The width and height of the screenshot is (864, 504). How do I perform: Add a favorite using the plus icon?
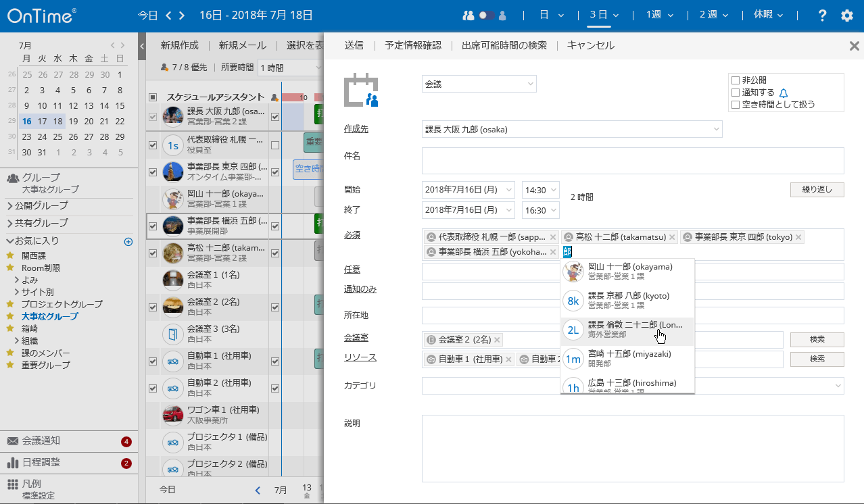pos(128,241)
